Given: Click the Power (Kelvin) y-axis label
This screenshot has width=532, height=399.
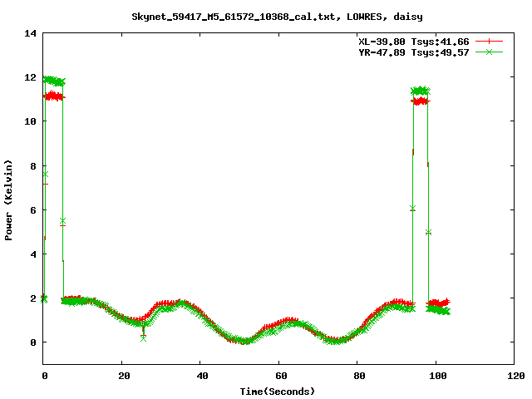Looking at the screenshot, I should pyautogui.click(x=8, y=200).
